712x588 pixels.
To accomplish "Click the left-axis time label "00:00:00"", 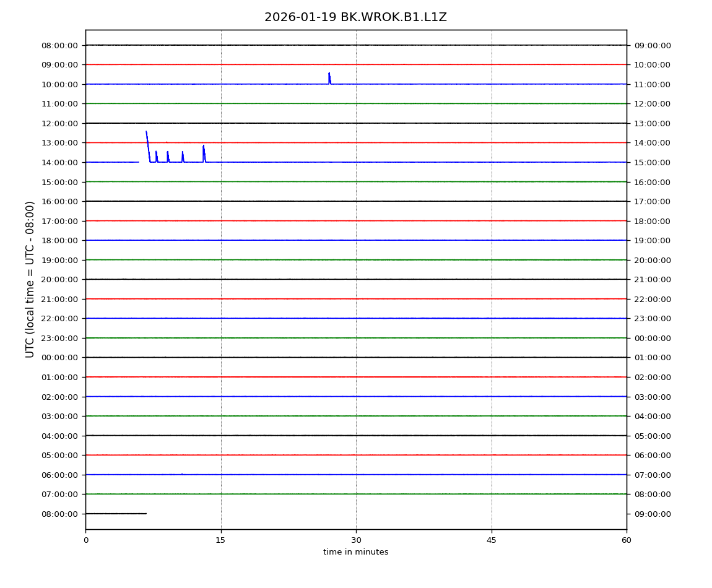I will click(x=60, y=358).
